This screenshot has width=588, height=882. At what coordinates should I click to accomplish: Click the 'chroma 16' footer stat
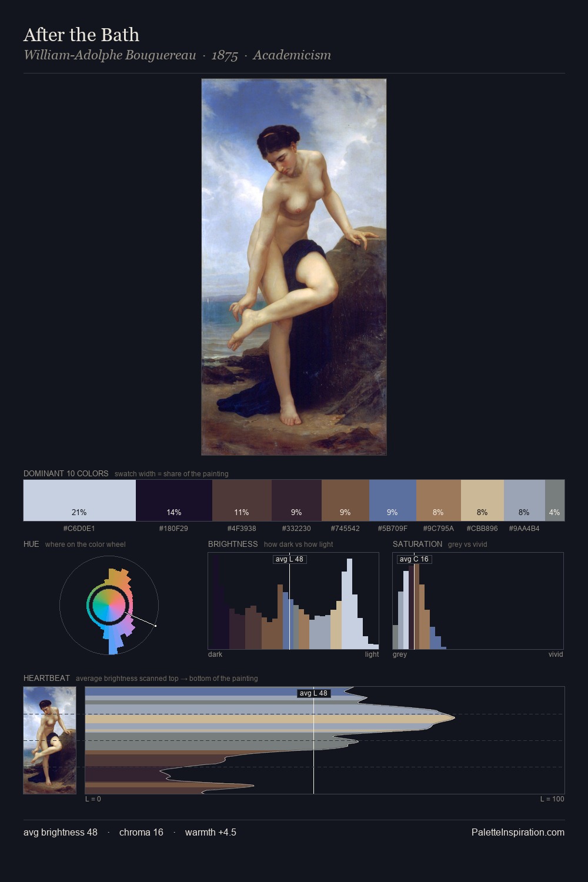[x=141, y=833]
